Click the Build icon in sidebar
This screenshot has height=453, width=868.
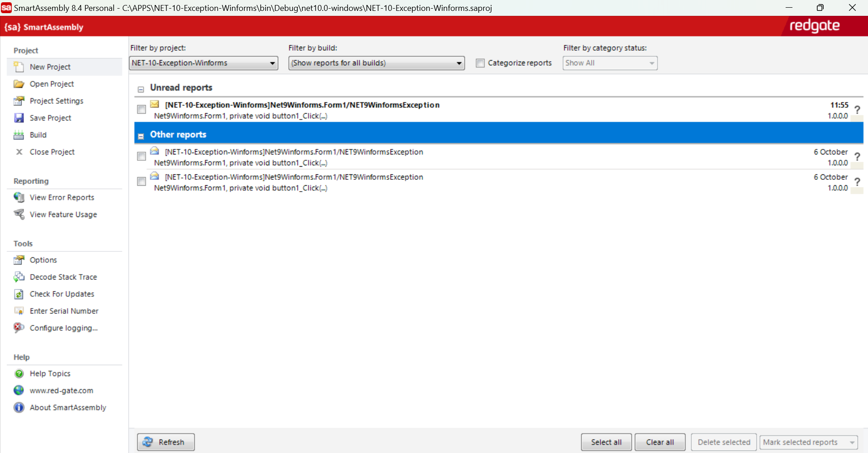tap(19, 135)
